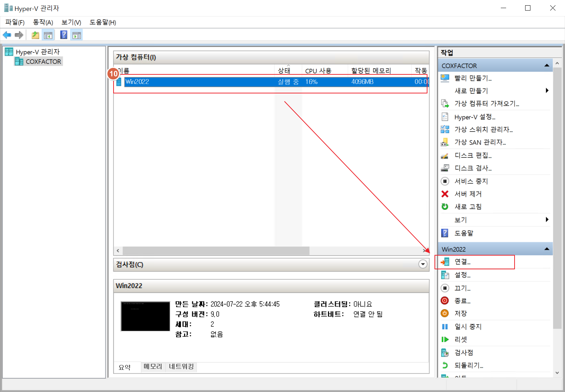
Task: Open the Hyper-V 설정 icon
Action: point(445,117)
